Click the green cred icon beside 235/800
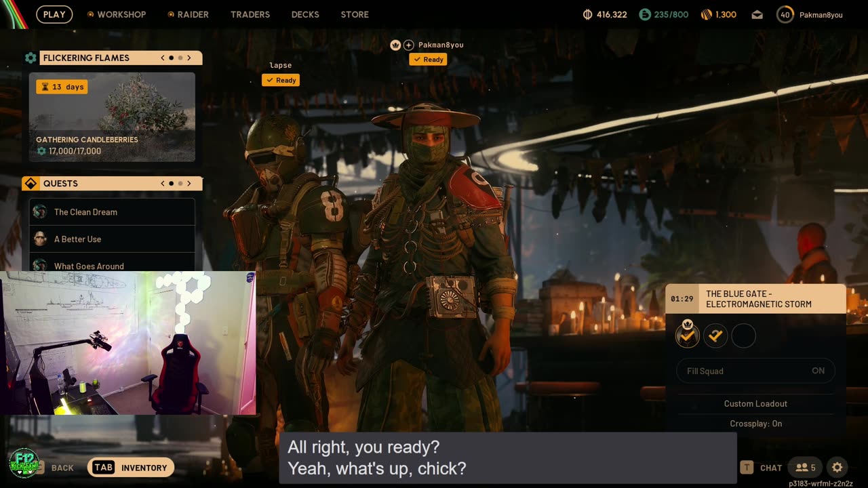The image size is (868, 488). (x=645, y=14)
